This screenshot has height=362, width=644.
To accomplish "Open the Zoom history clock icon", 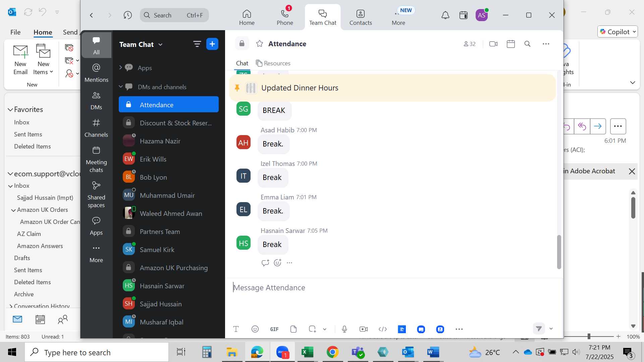I will coord(127,15).
